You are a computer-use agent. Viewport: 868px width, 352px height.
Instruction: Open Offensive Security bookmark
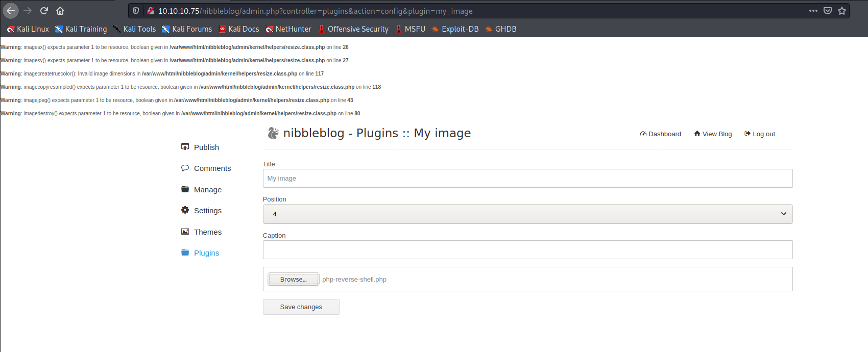353,29
